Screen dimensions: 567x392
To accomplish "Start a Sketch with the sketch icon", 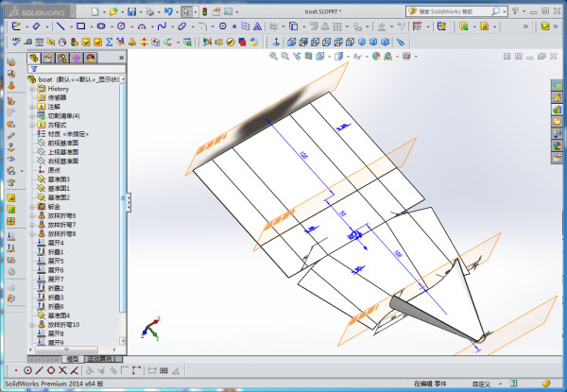I will 16,26.
